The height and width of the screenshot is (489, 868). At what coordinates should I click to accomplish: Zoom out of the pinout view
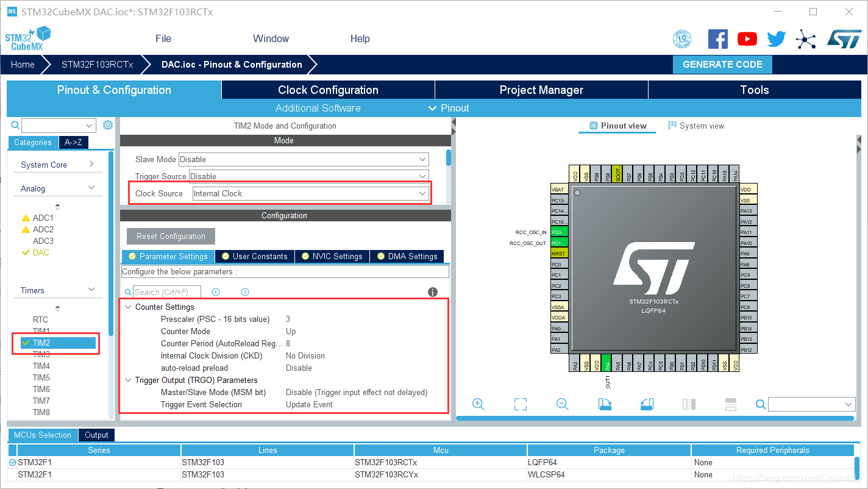click(x=563, y=404)
